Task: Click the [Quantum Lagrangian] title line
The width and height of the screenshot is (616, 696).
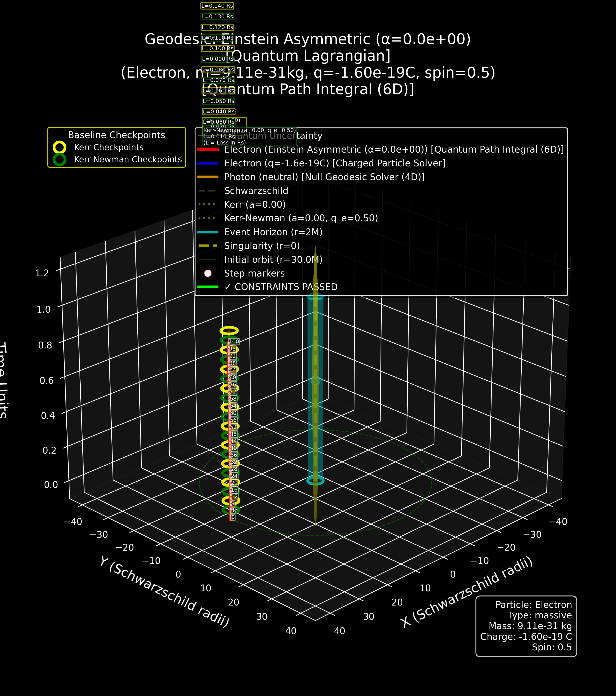Action: pos(308,56)
